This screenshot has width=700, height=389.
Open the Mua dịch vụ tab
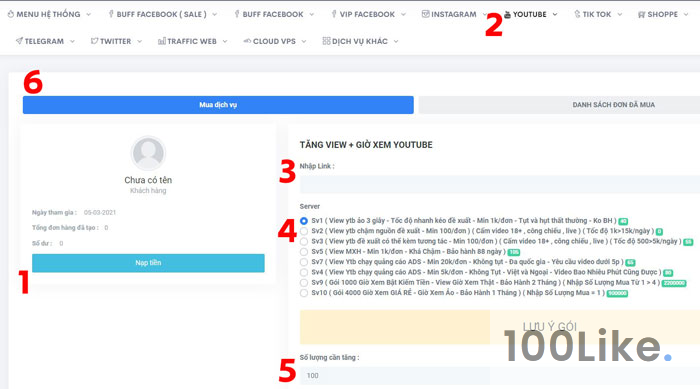coord(218,105)
